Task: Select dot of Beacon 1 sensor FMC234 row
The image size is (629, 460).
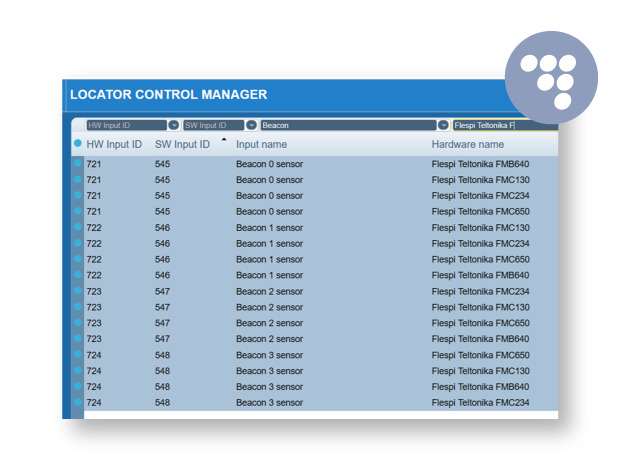Action: pos(78,243)
